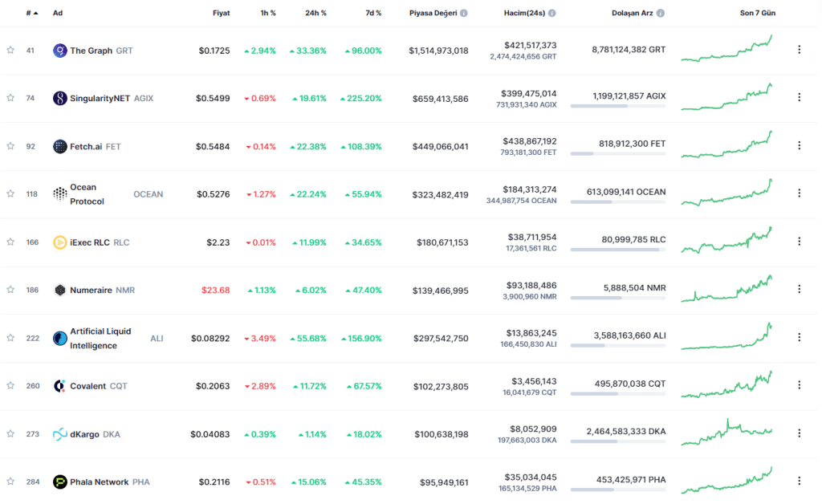Sort by the 24h % column header
Viewport: 822px width, 504px height.
(315, 13)
